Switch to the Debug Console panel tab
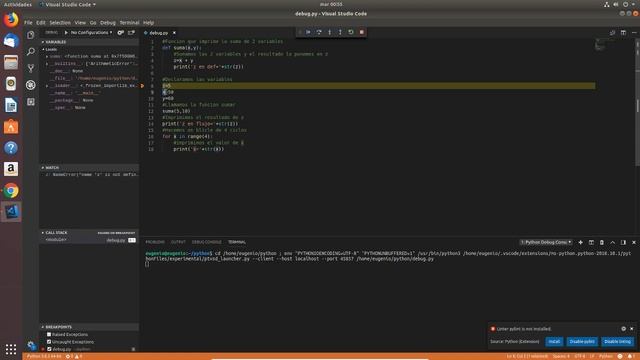The image size is (640, 360). pos(207,242)
